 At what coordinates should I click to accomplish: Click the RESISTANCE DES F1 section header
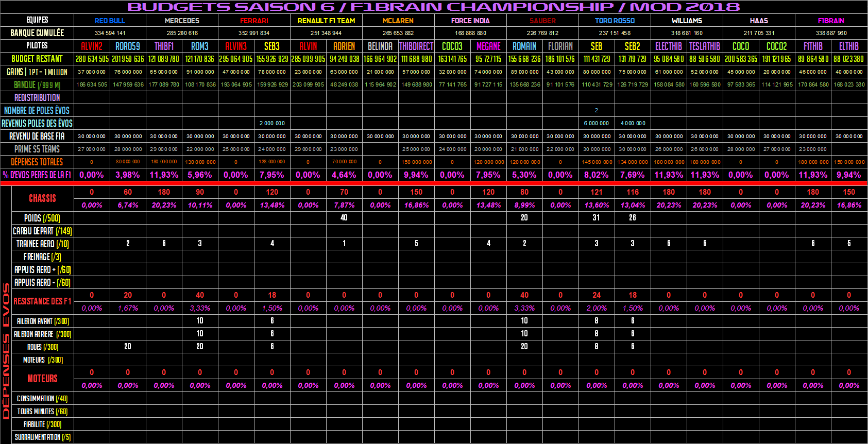tap(42, 301)
